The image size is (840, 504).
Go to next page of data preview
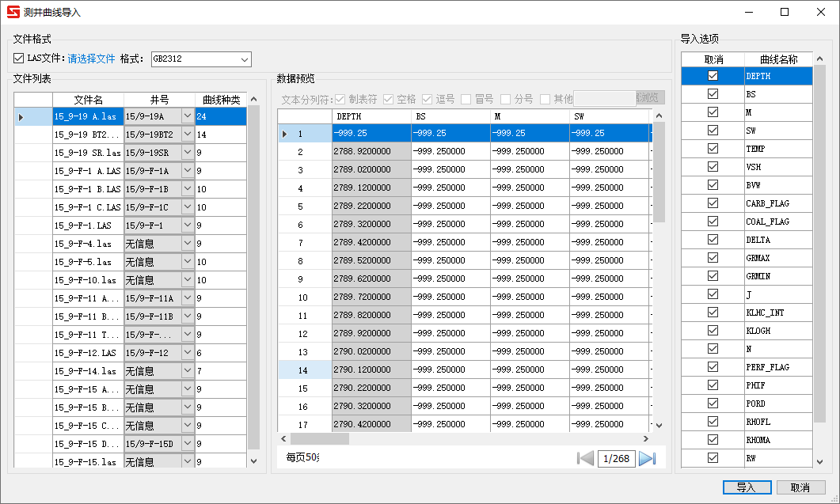tap(647, 458)
